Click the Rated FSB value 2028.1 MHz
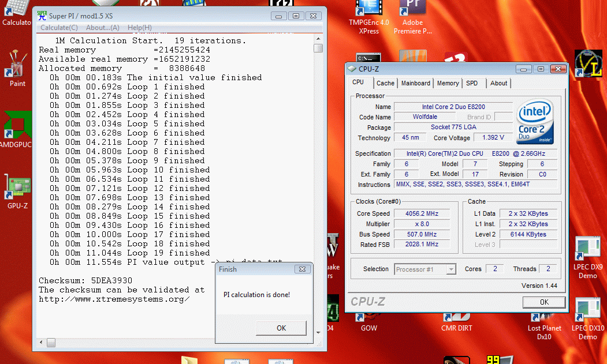 (x=422, y=245)
